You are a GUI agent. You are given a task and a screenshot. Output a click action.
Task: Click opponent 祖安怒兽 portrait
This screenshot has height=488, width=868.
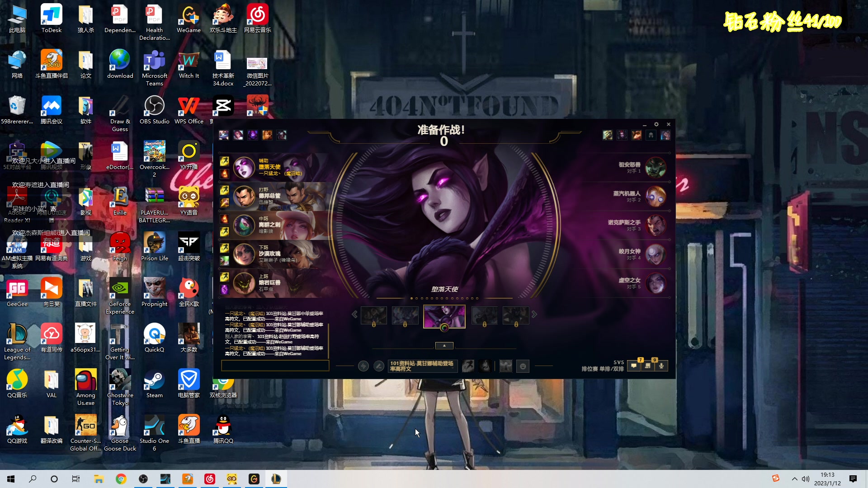click(656, 168)
